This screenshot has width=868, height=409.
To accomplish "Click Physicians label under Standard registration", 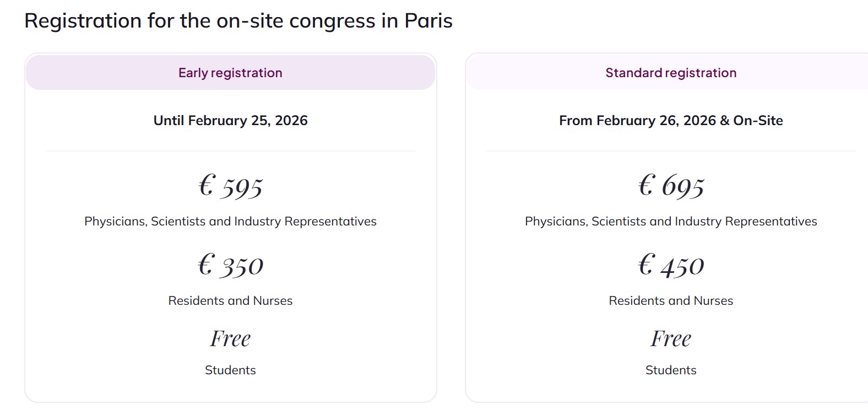I will click(670, 222).
